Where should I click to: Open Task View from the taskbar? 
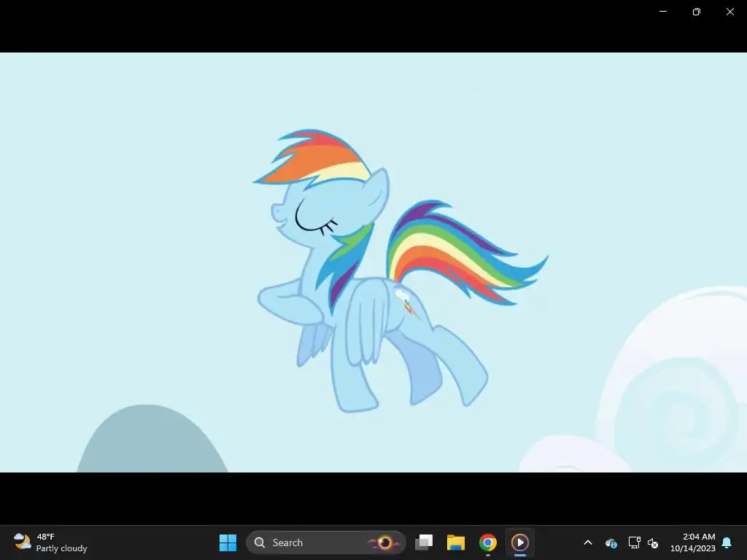[x=424, y=542]
